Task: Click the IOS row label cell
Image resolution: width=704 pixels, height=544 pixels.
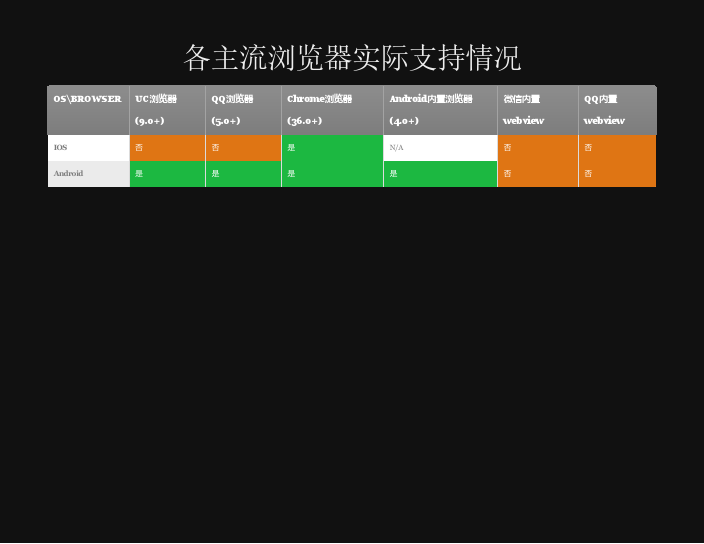Action: point(88,148)
